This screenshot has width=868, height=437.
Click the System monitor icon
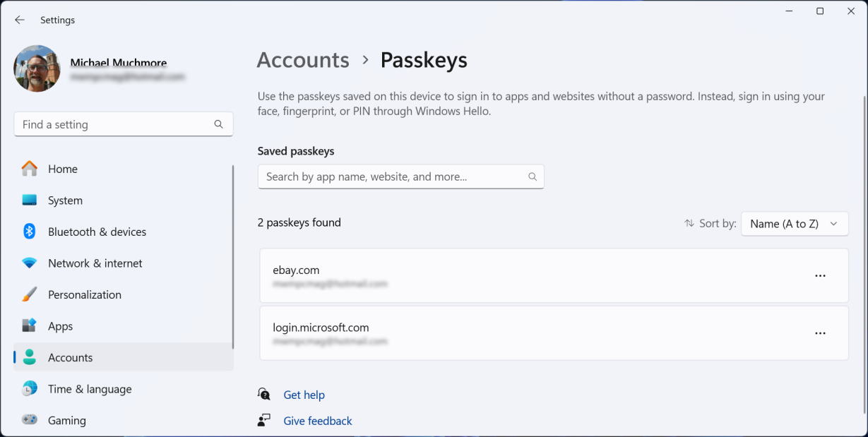pos(29,200)
